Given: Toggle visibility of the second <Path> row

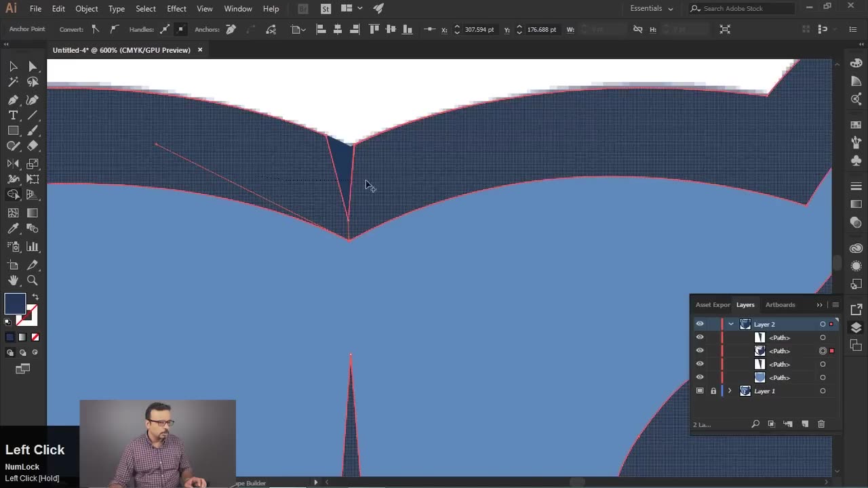Looking at the screenshot, I should point(700,350).
